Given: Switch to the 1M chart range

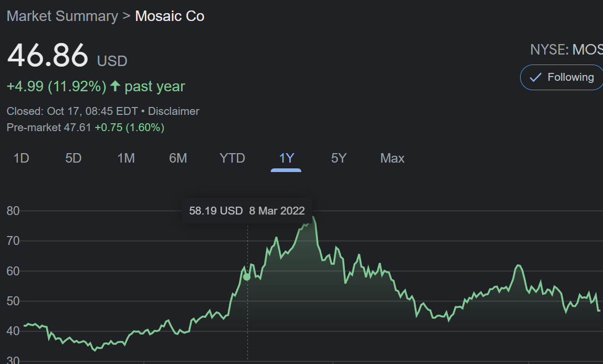Looking at the screenshot, I should click(126, 158).
